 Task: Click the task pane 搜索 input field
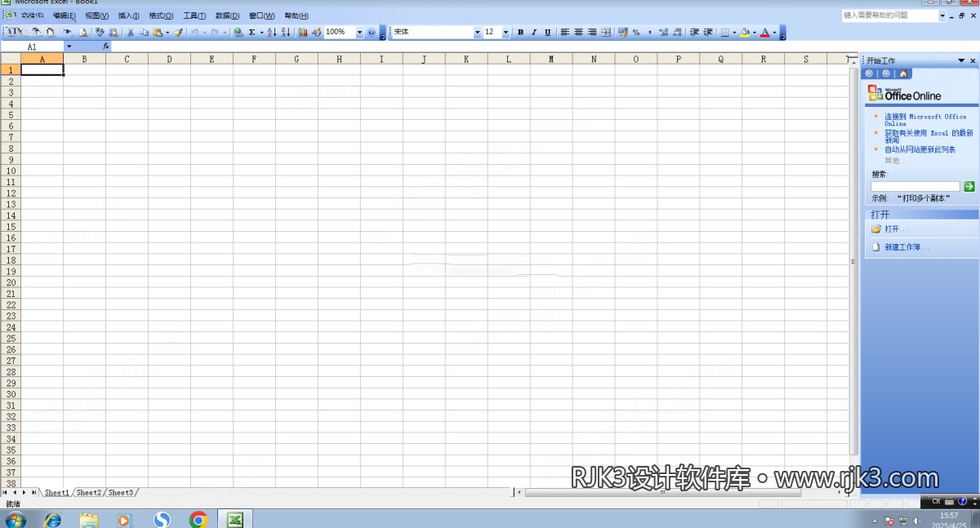pos(915,187)
